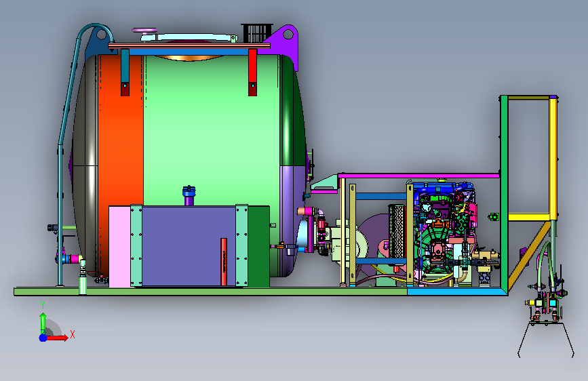The width and height of the screenshot is (588, 381).
Task: Select the tall green vertical post
Action: pyautogui.click(x=504, y=195)
